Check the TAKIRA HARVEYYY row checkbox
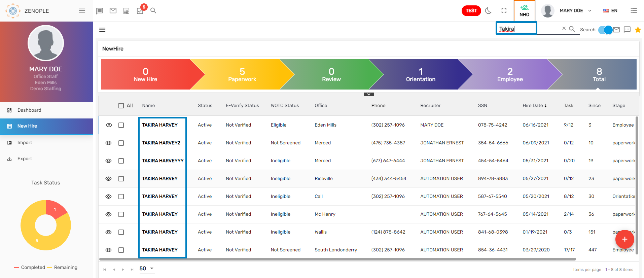 click(x=121, y=161)
